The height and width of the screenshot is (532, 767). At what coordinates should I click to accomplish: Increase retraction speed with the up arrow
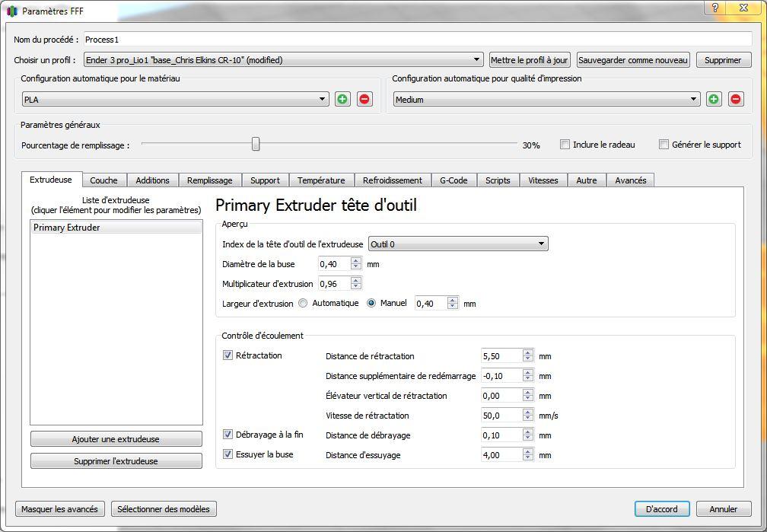tap(528, 412)
